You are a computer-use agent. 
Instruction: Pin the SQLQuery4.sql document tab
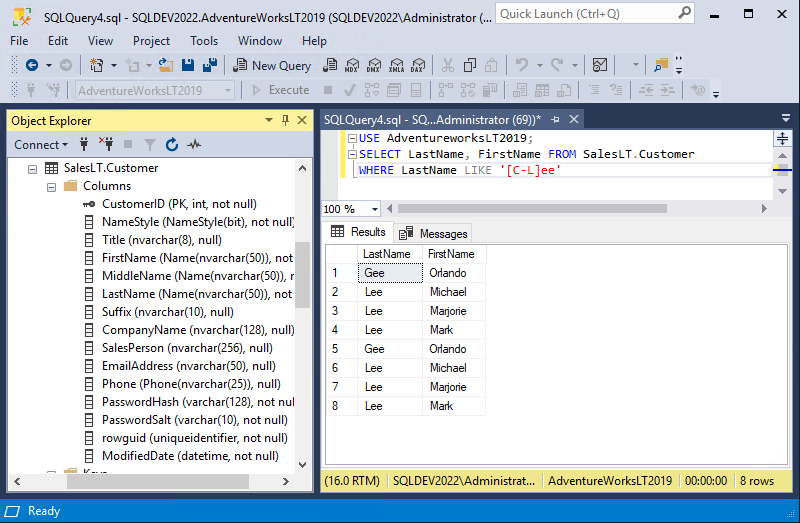click(555, 119)
